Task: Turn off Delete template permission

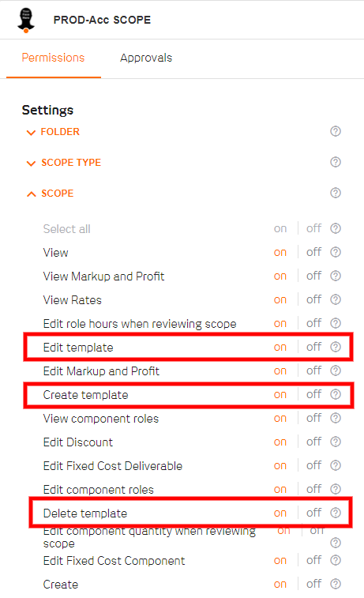Action: click(313, 513)
